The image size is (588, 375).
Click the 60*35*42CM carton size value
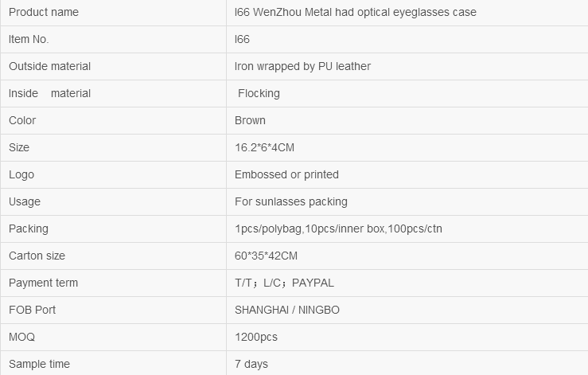click(266, 256)
